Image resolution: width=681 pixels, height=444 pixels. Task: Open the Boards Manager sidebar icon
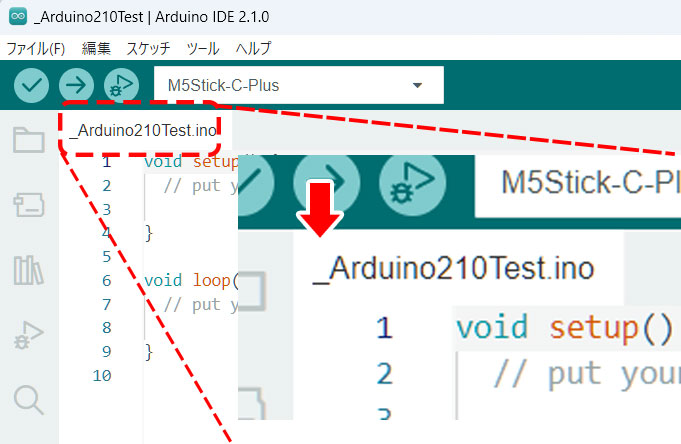tap(29, 205)
